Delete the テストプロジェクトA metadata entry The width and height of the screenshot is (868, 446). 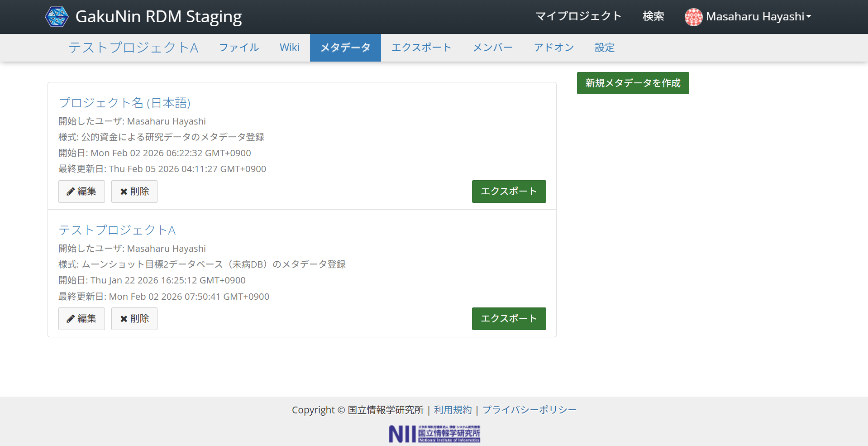[134, 319]
